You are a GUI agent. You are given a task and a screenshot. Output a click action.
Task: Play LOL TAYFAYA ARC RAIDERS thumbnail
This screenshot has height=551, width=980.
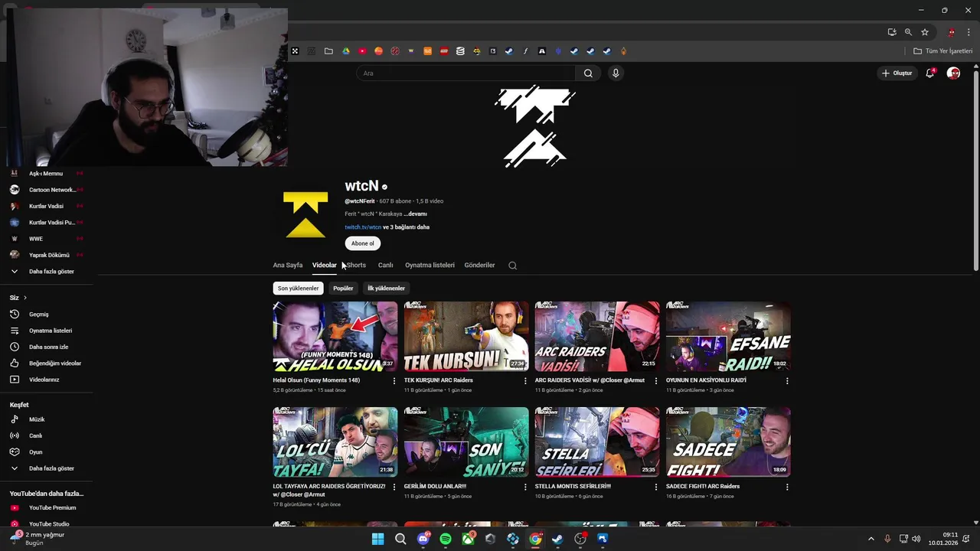(x=335, y=442)
